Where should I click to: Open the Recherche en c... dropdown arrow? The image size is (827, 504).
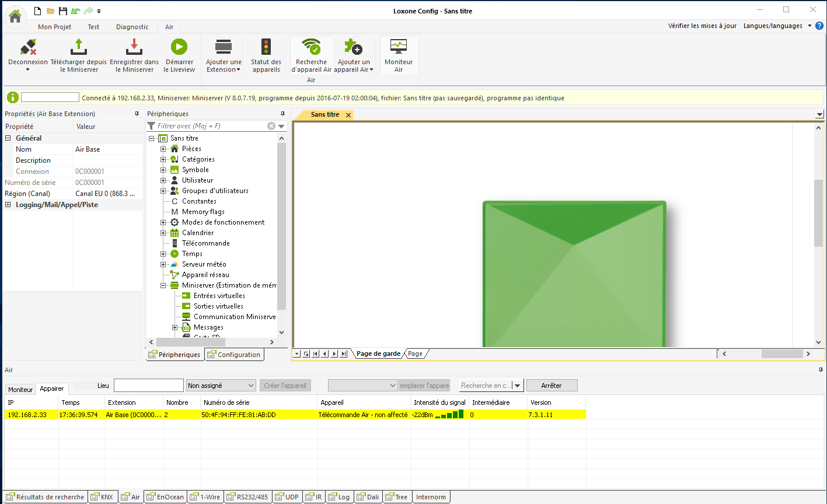click(518, 386)
